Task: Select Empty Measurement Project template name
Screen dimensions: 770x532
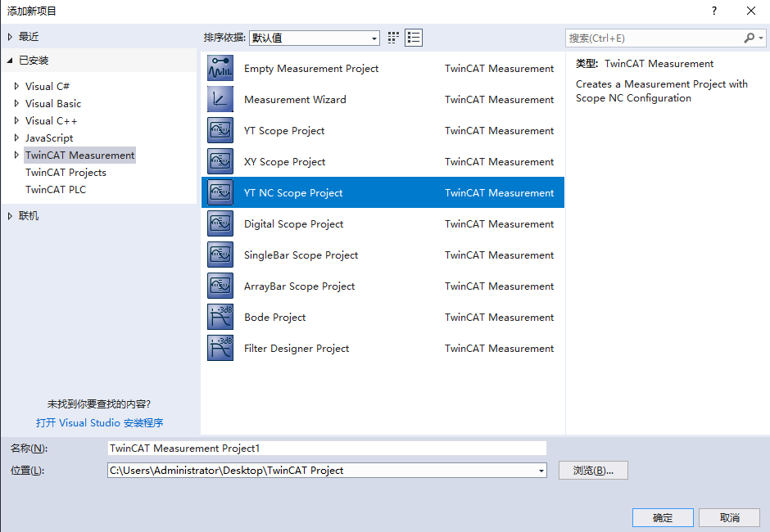Action: pyautogui.click(x=311, y=68)
